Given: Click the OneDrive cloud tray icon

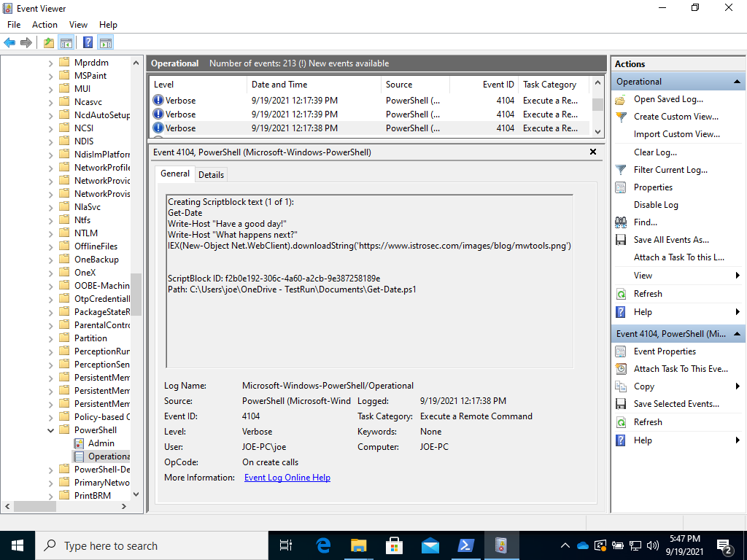Looking at the screenshot, I should tap(582, 545).
